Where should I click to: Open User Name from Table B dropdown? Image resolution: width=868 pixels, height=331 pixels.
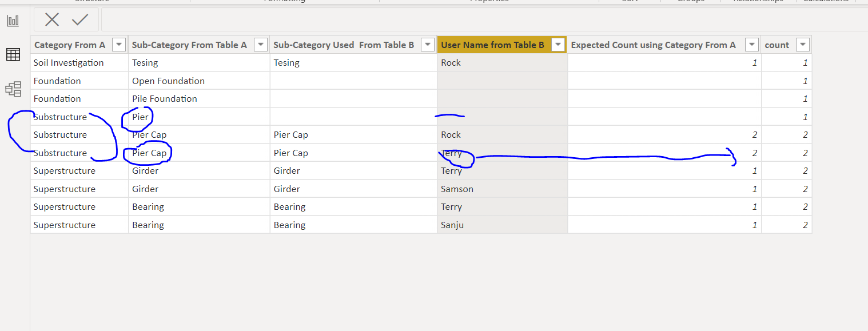coord(559,45)
